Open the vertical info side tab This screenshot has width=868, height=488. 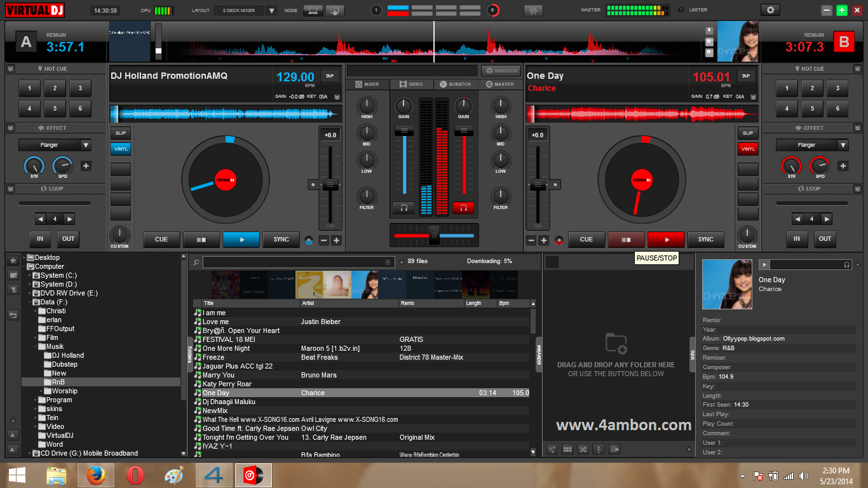(693, 355)
